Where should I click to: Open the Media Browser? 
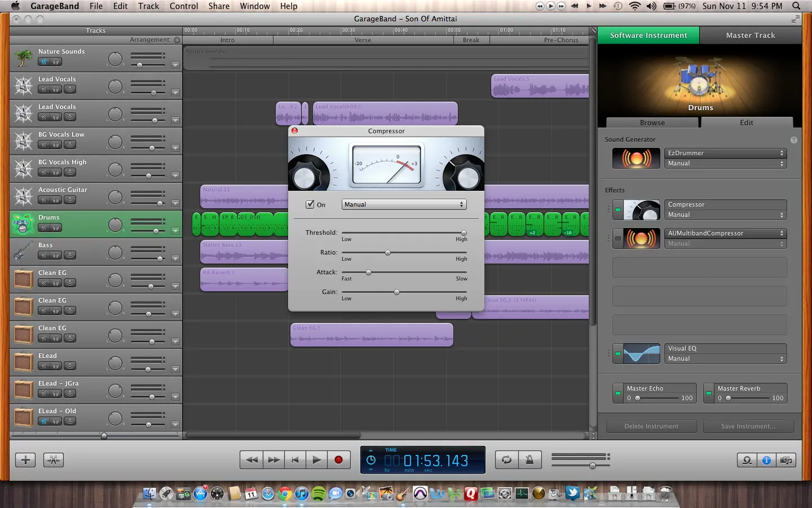click(x=785, y=460)
